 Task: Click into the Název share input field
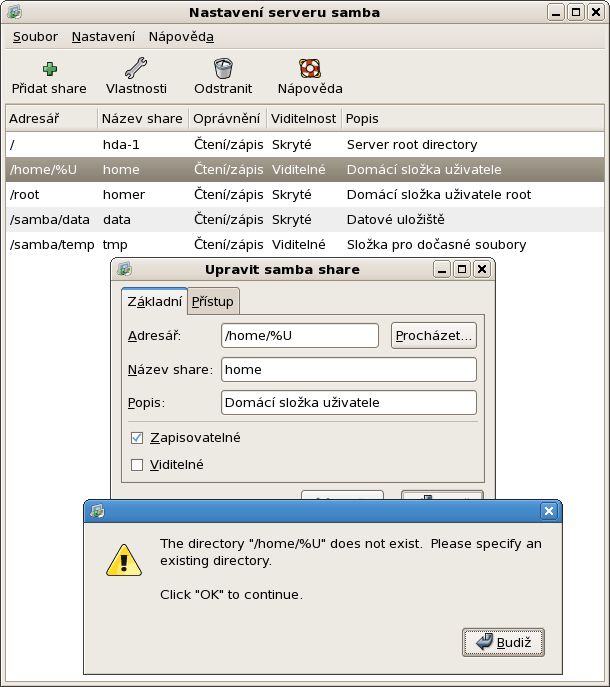pyautogui.click(x=349, y=369)
